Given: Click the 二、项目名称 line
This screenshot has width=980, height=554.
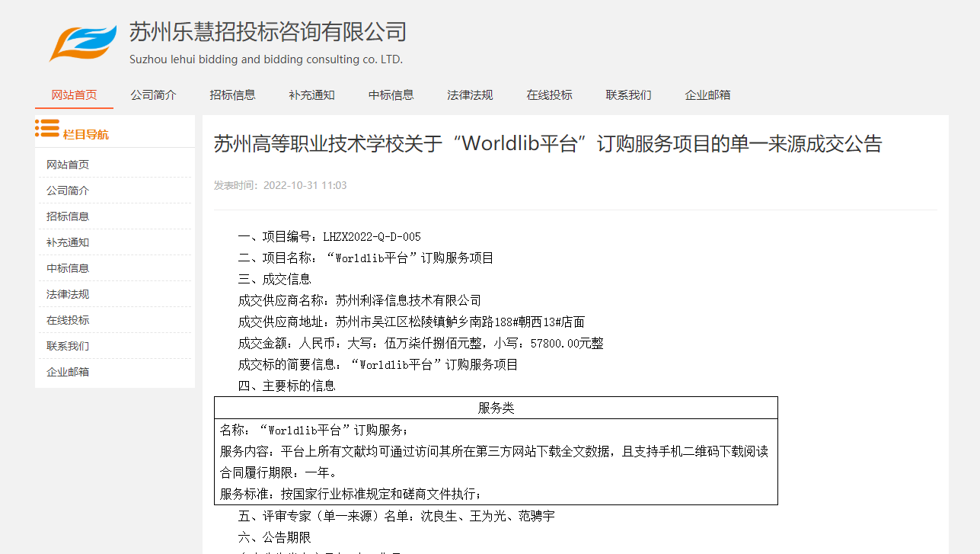Looking at the screenshot, I should [366, 258].
